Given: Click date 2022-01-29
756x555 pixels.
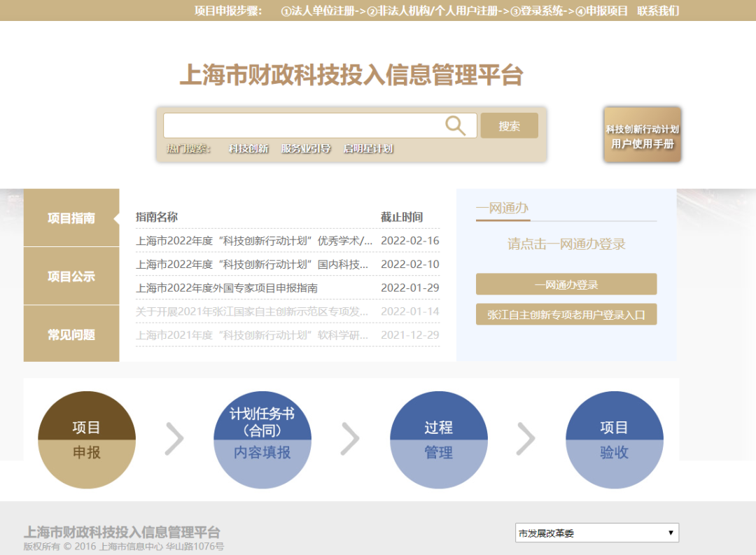Looking at the screenshot, I should point(409,288).
